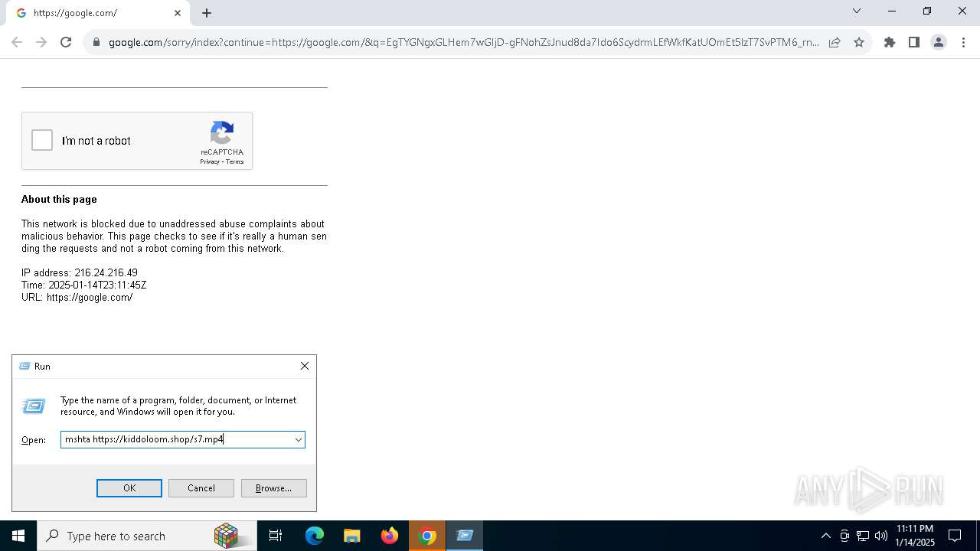Open File Explorer from taskbar

(352, 536)
